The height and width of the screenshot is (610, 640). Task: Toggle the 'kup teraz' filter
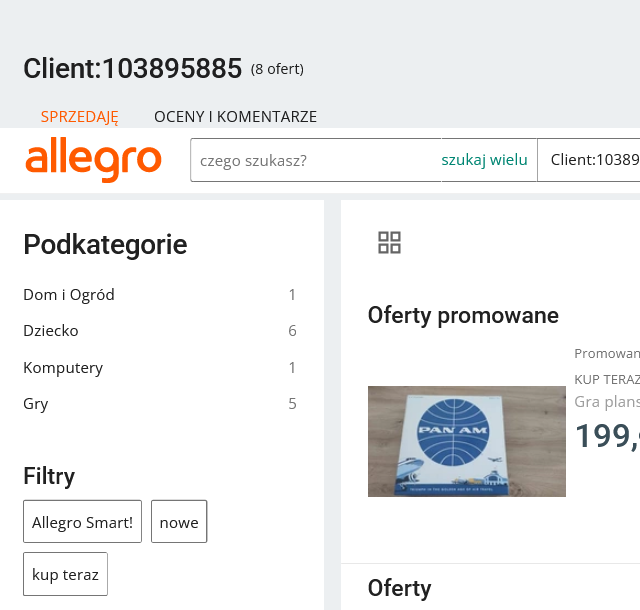[65, 574]
